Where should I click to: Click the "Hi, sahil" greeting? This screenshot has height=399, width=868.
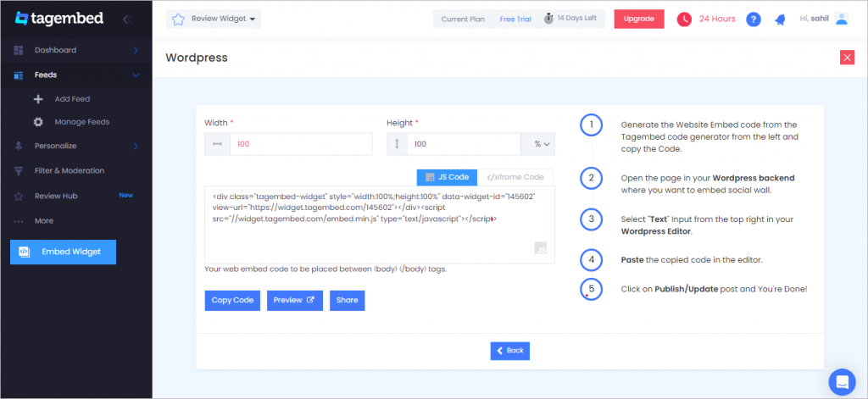pyautogui.click(x=815, y=19)
